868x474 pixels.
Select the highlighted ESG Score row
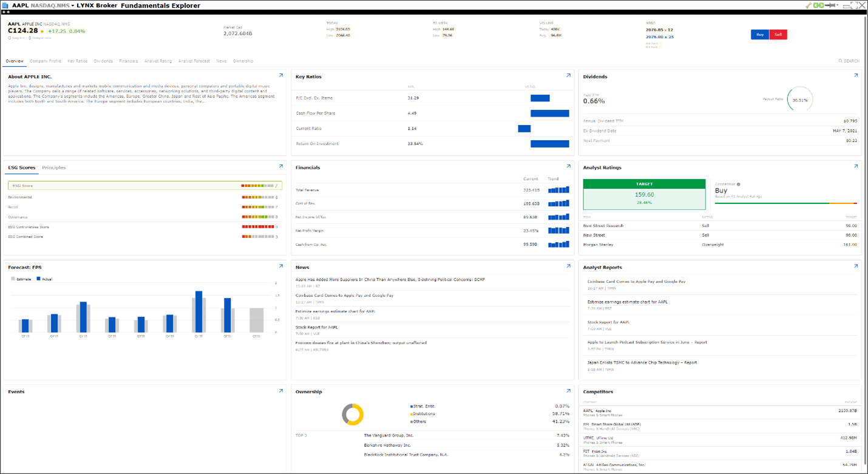click(145, 186)
